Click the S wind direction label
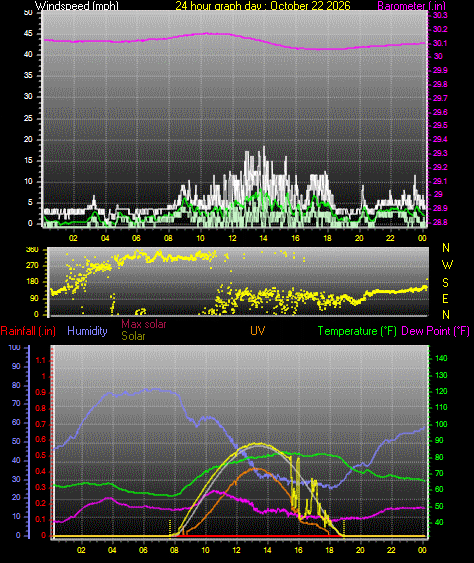Image resolution: width=474 pixels, height=563 pixels. pos(446,283)
